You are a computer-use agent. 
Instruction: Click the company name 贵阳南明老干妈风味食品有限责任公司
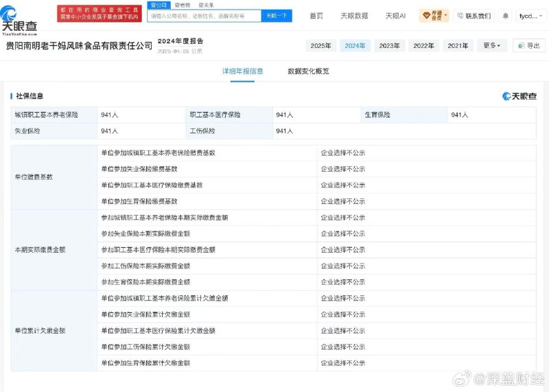point(79,45)
